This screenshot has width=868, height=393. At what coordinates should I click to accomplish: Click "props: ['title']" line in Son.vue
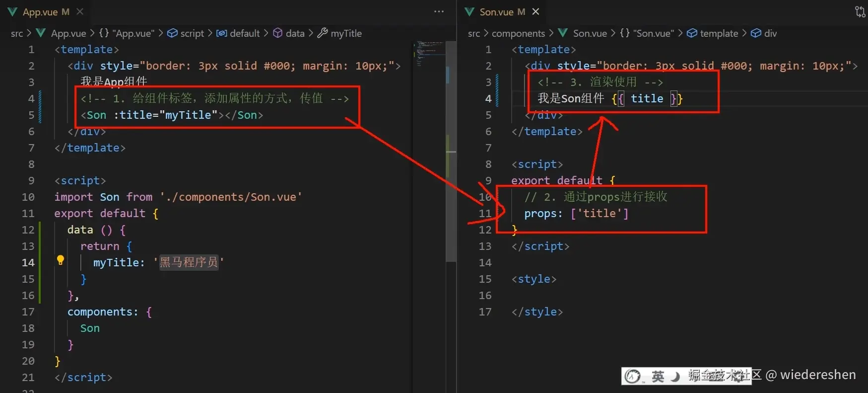point(576,213)
